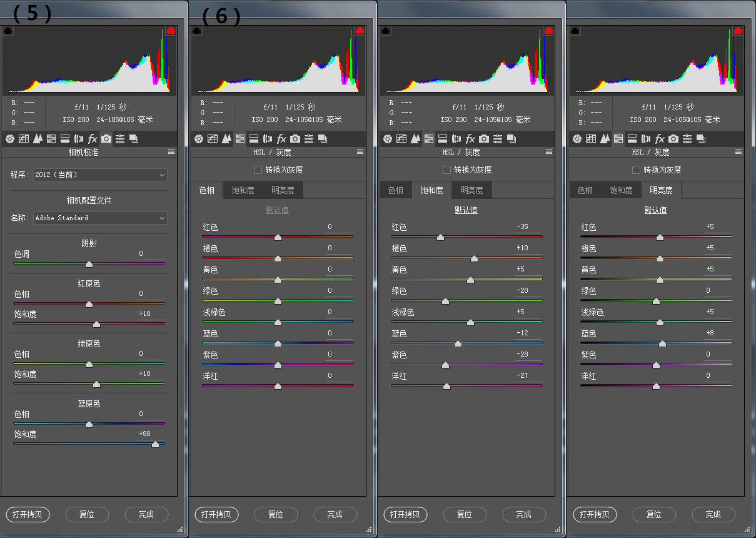Open the Snapshots icon in the 相机校准 panel
This screenshot has width=756, height=538.
coord(134,139)
